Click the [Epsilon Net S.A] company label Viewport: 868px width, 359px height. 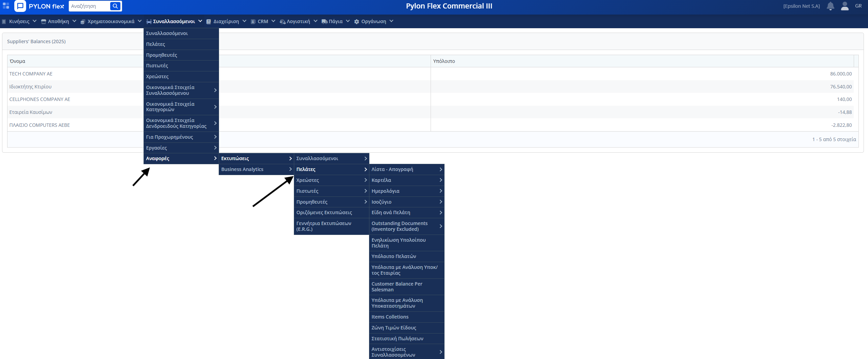(801, 6)
